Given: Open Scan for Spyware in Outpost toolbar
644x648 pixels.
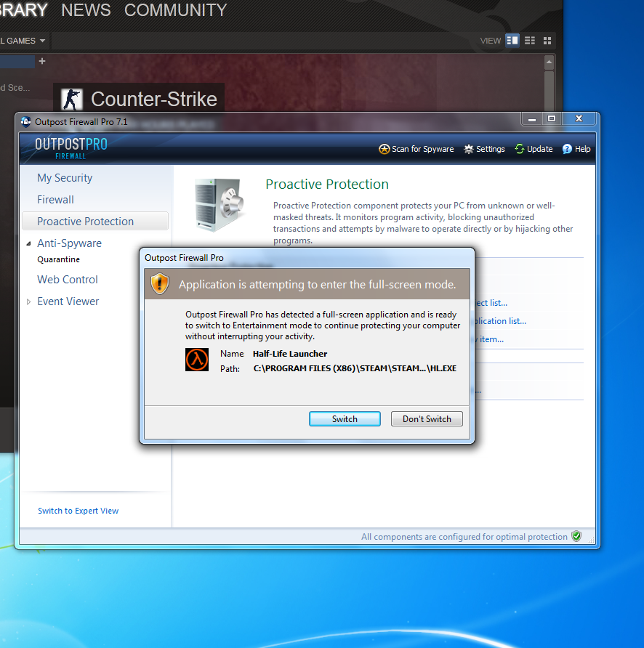Looking at the screenshot, I should pos(416,149).
